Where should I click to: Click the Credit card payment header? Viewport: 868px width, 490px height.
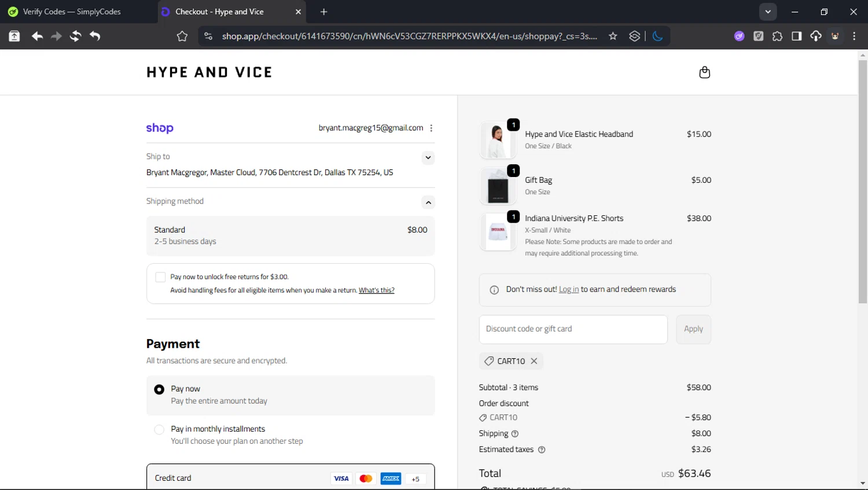(x=290, y=478)
